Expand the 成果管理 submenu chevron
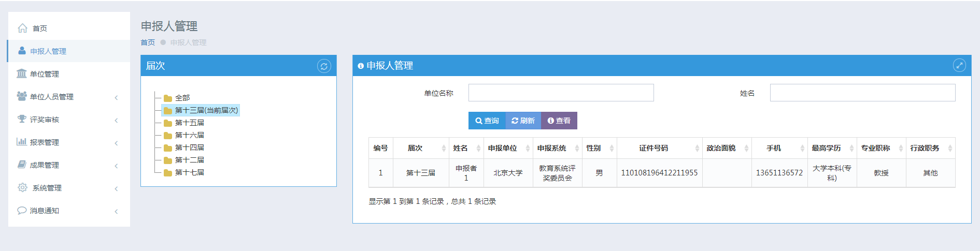This screenshot has width=980, height=251. point(116,166)
